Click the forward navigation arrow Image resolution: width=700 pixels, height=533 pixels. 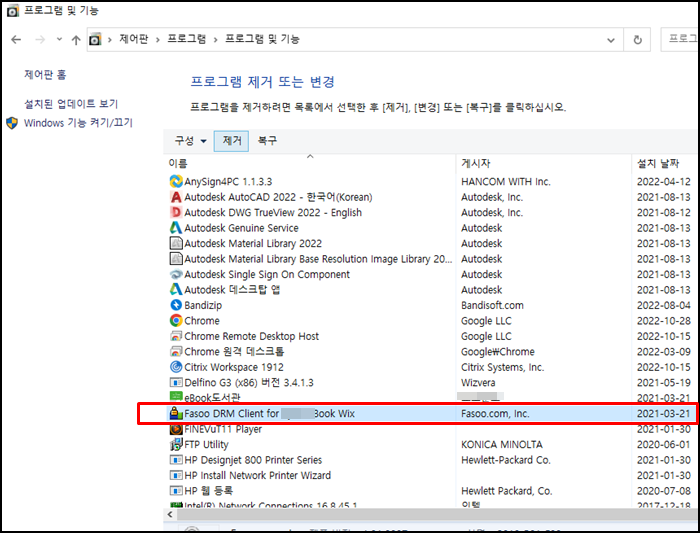point(40,40)
